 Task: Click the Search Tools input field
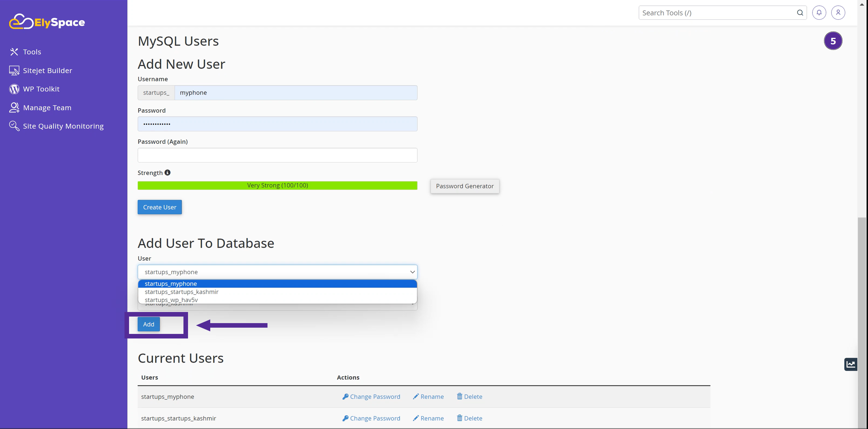[717, 13]
